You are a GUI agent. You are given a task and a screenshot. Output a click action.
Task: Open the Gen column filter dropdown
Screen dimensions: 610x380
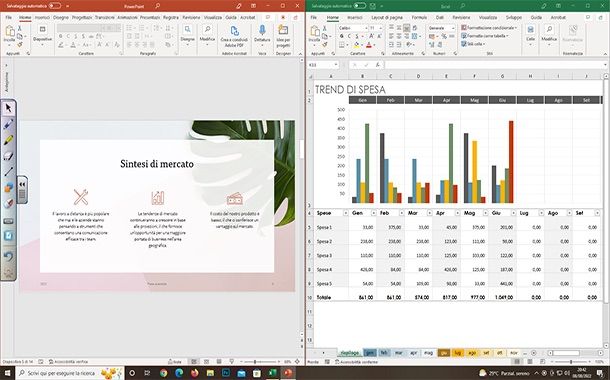373,213
